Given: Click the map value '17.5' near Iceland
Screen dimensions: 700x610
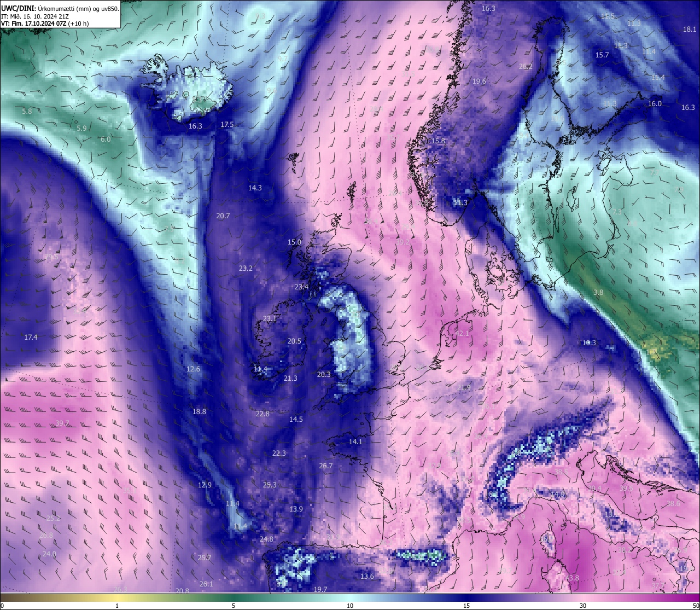Looking at the screenshot, I should coord(227,125).
